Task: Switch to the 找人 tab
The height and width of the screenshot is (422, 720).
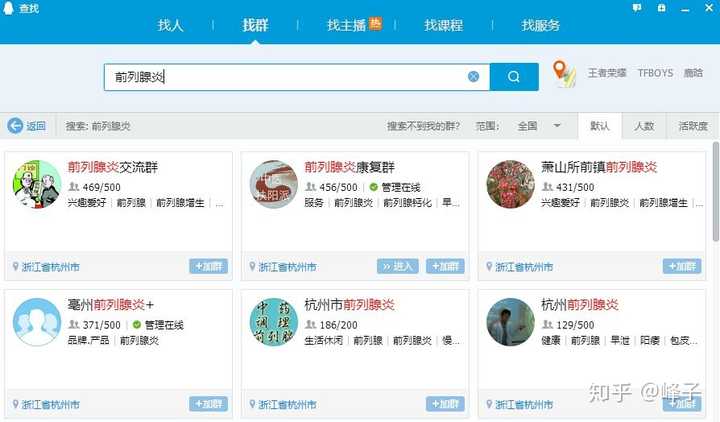Action: pyautogui.click(x=170, y=25)
